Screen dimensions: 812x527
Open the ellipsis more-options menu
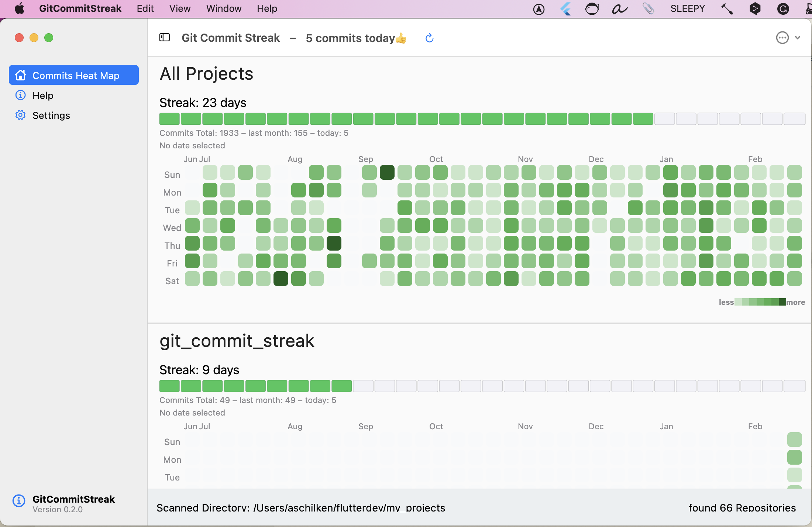(x=782, y=38)
